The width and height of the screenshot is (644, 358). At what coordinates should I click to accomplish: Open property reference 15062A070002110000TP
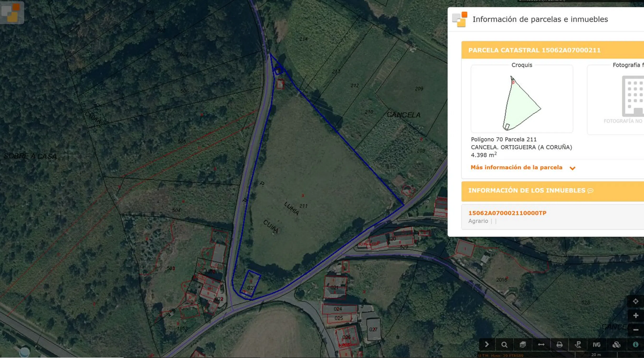click(x=507, y=213)
